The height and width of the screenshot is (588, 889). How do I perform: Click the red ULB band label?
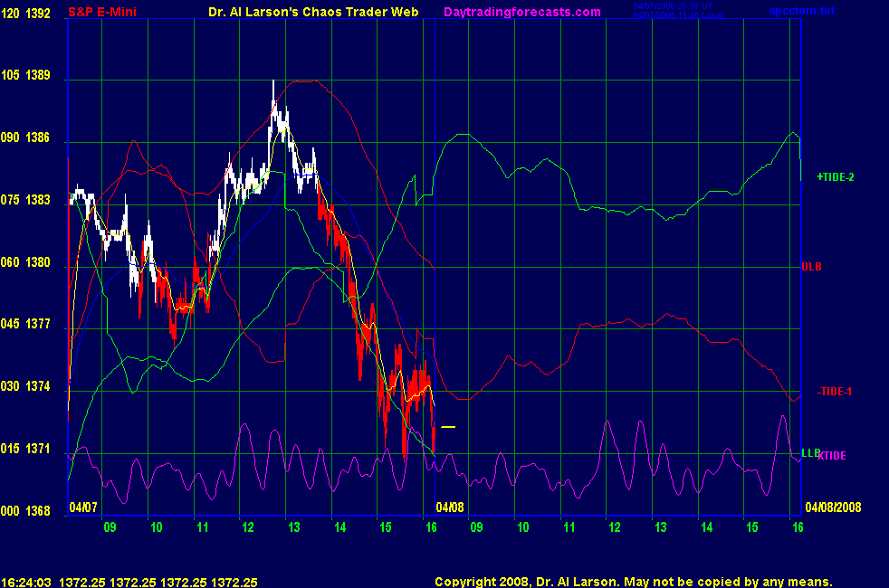point(811,267)
